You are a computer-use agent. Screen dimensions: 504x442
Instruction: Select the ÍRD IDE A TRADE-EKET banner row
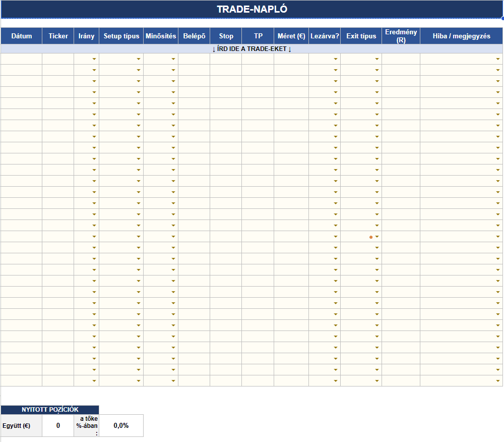tap(251, 49)
